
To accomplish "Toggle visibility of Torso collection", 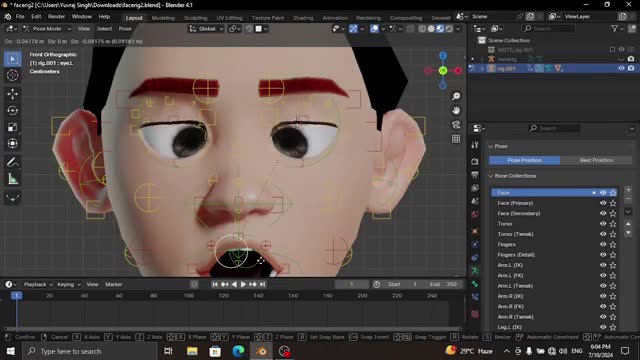I will click(x=603, y=224).
